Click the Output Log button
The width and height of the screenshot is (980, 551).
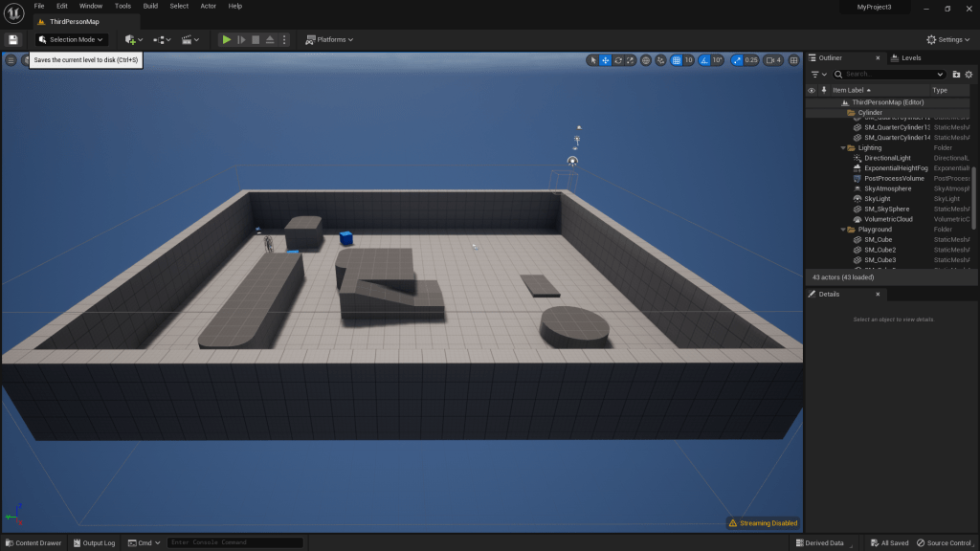[x=94, y=542]
